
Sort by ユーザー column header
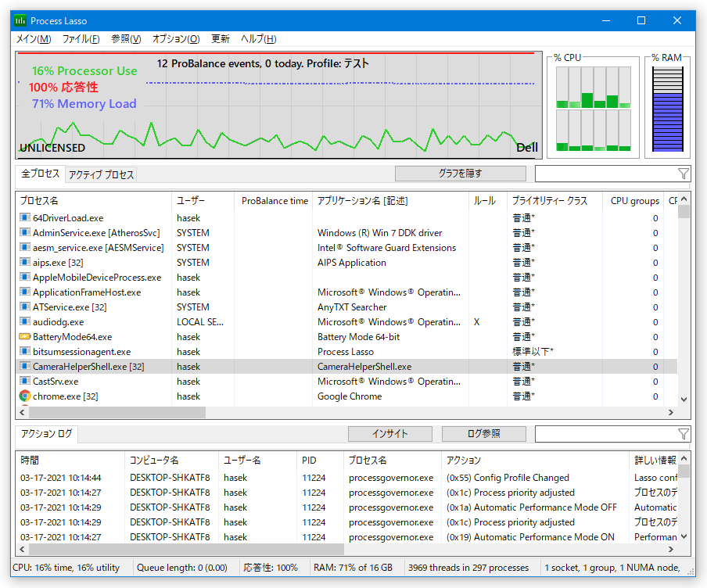coord(203,201)
